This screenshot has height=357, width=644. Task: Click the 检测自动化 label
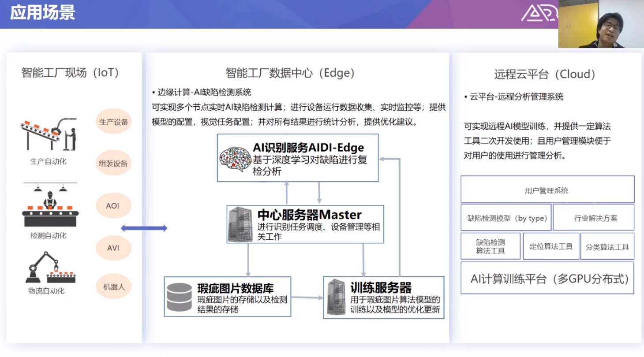click(x=49, y=235)
